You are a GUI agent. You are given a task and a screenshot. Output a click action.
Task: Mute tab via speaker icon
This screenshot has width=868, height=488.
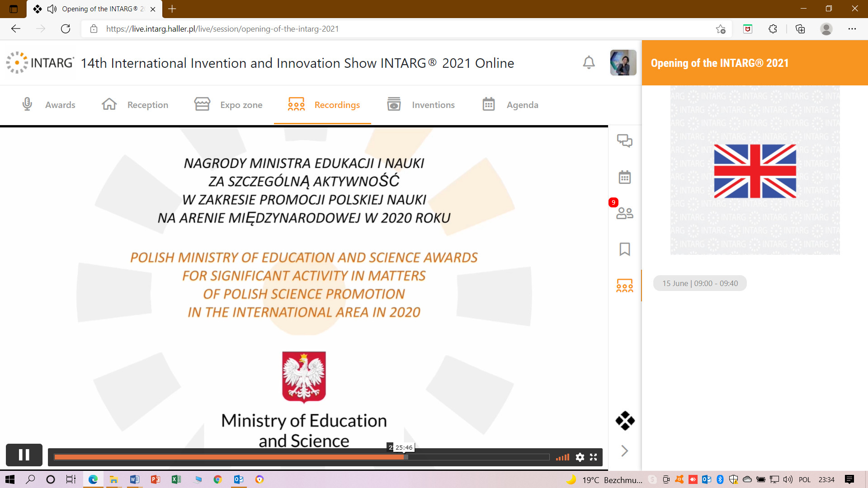tap(52, 9)
